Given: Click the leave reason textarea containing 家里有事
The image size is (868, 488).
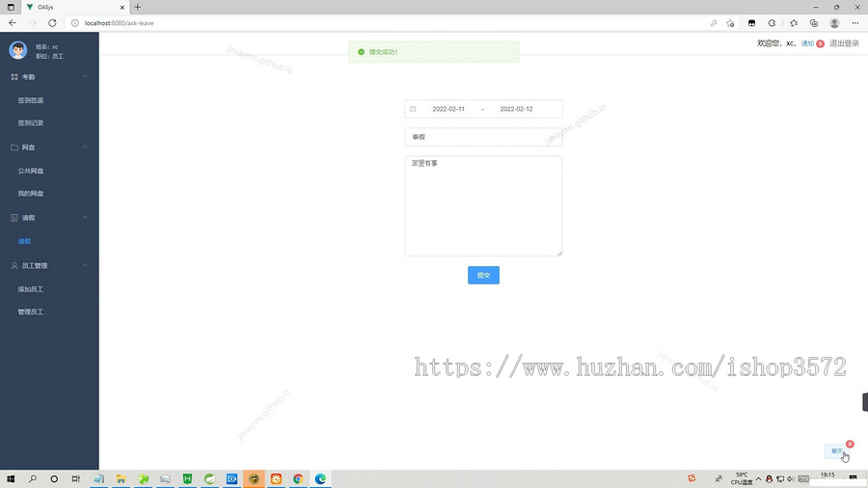Looking at the screenshot, I should (x=483, y=205).
